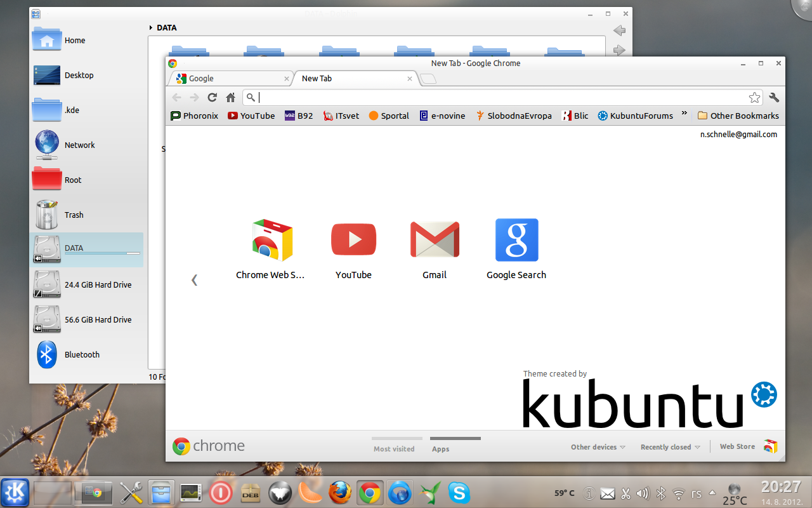Viewport: 812px width, 508px height.
Task: Open the Gmail app tile
Action: [435, 249]
